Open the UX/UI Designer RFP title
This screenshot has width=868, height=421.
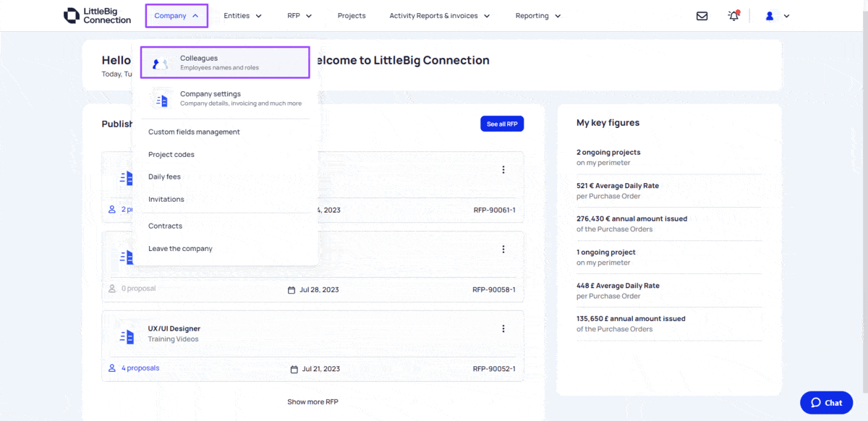[x=174, y=328]
